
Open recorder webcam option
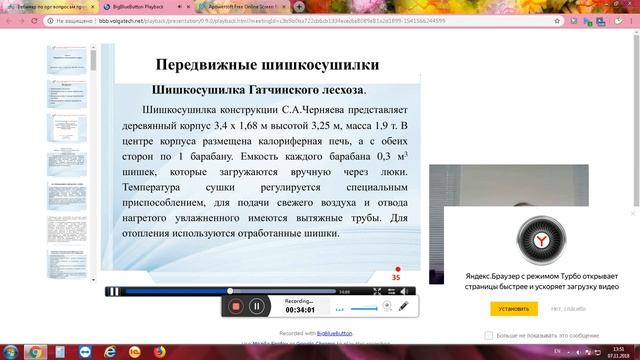(x=387, y=306)
